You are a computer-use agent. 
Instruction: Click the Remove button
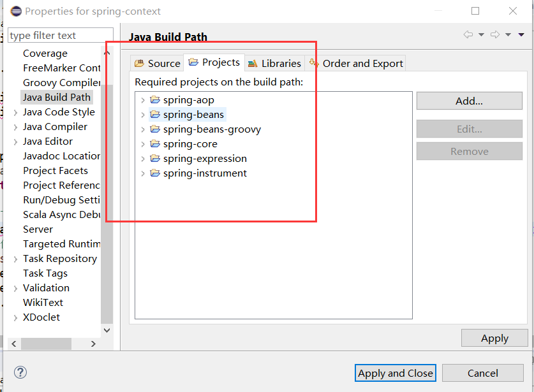coord(470,151)
